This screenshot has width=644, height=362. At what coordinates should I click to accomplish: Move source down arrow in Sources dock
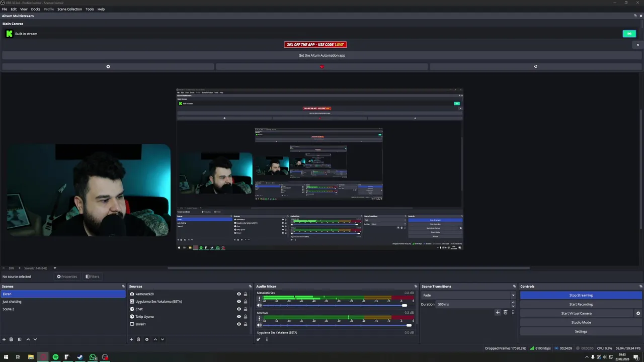pos(162,339)
